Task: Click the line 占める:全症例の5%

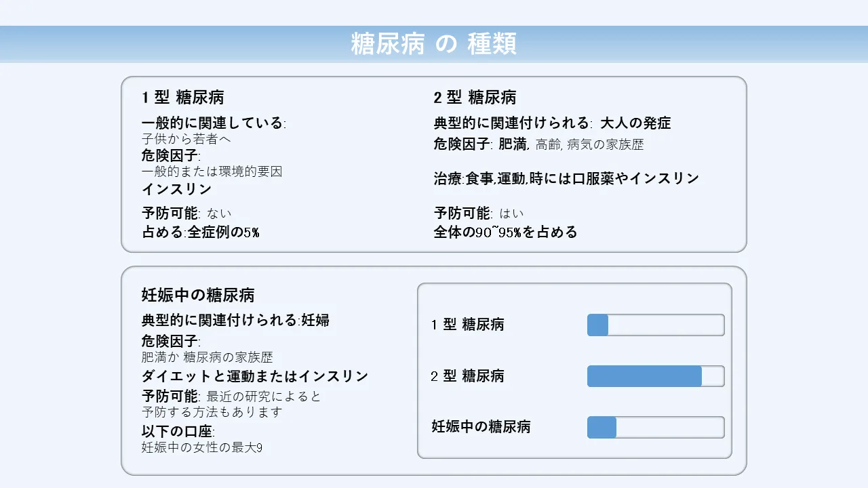Action: (x=201, y=232)
